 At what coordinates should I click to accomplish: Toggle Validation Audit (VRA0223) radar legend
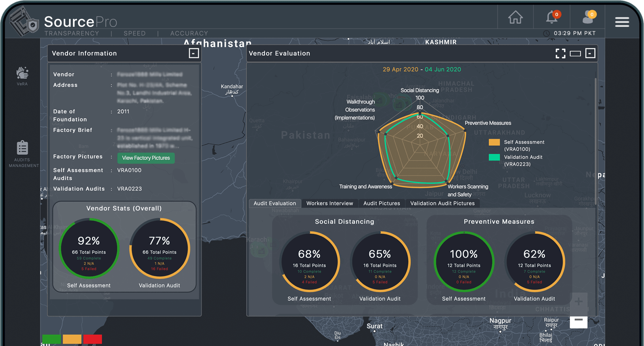pyautogui.click(x=516, y=161)
